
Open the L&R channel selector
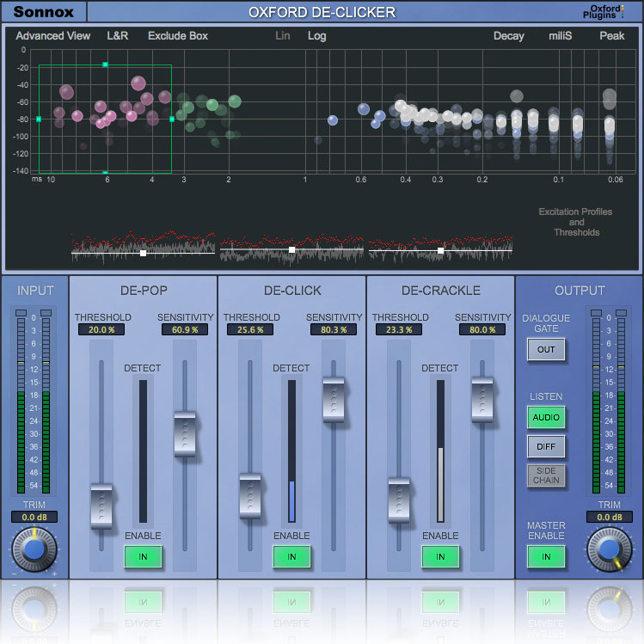click(x=119, y=36)
